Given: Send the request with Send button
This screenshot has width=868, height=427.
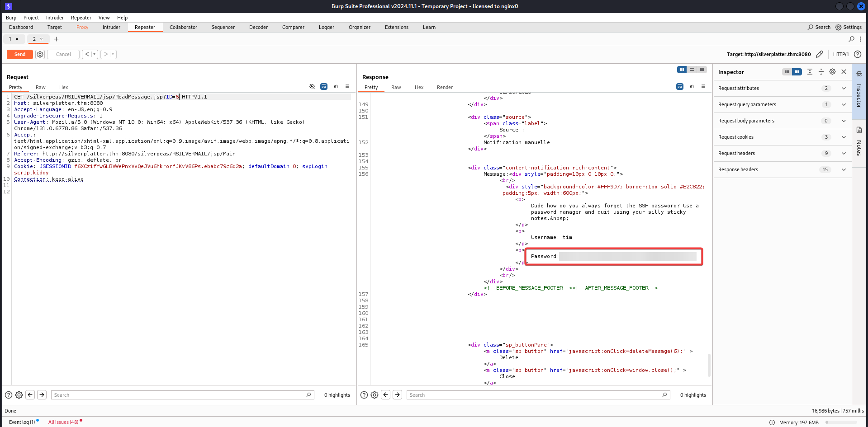Looking at the screenshot, I should click(x=20, y=54).
